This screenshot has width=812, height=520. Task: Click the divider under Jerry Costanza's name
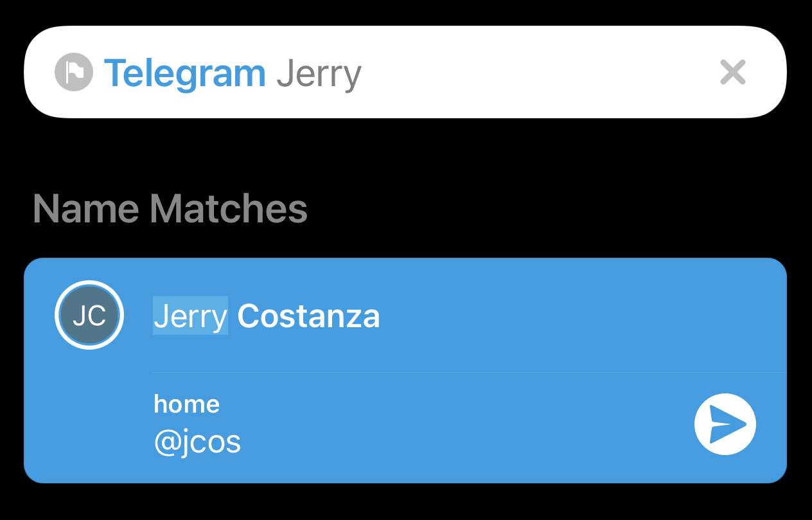(470, 372)
